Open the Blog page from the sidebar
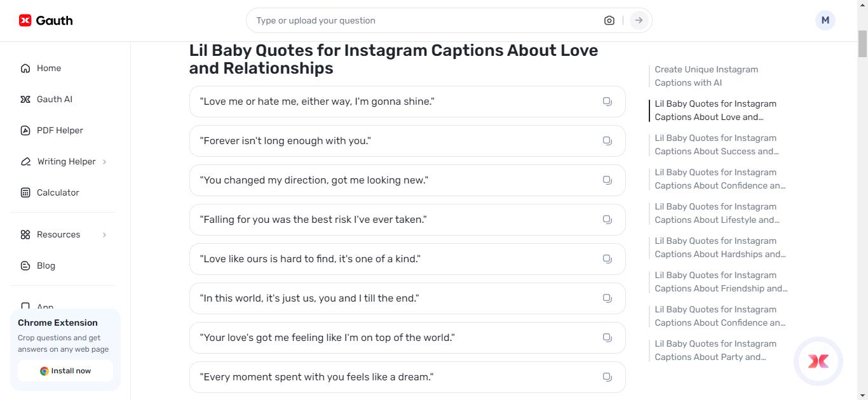The height and width of the screenshot is (400, 868). (46, 265)
